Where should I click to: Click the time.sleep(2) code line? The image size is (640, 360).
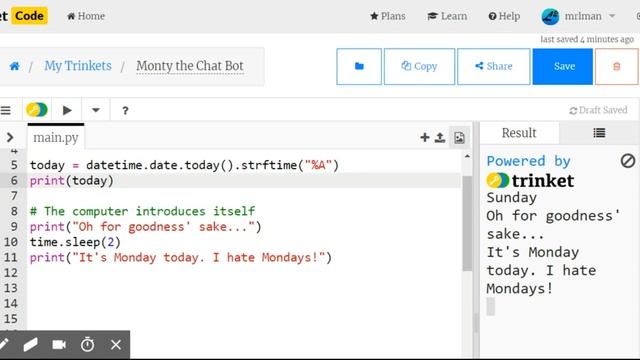(x=75, y=242)
